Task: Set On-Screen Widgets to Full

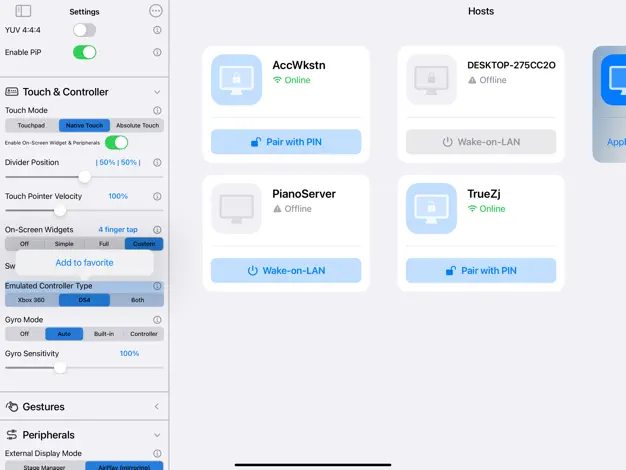Action: click(104, 244)
